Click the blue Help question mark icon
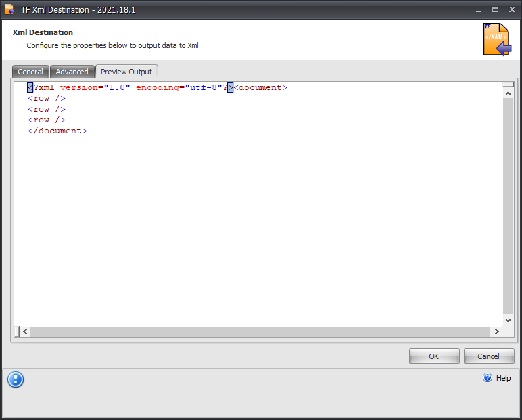 point(488,377)
